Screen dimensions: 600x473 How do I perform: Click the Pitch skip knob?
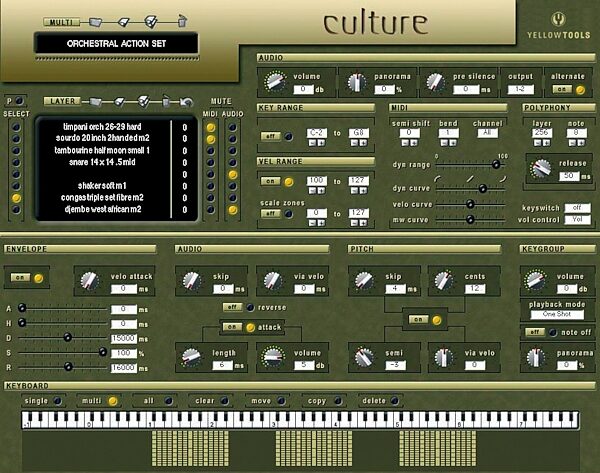coord(365,281)
